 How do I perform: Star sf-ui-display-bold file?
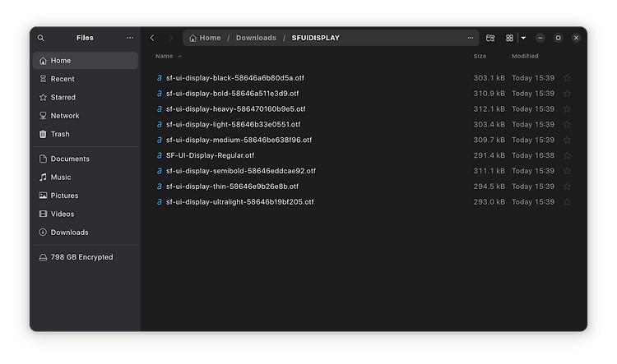567,94
